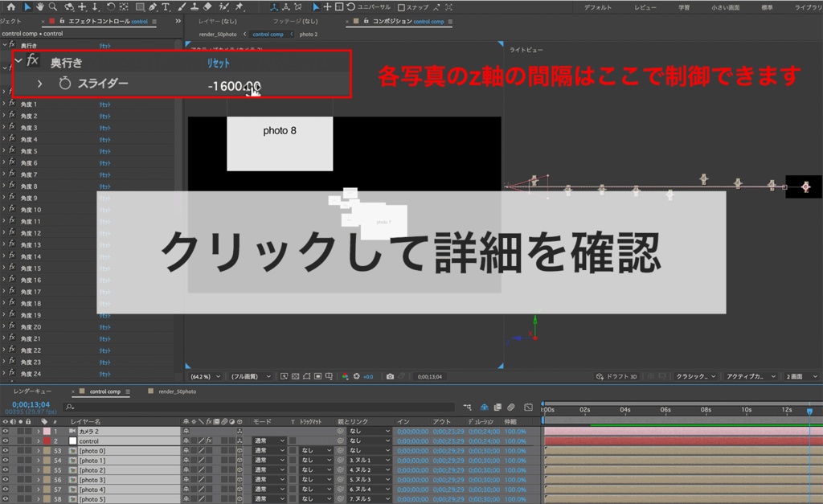This screenshot has width=823, height=504.
Task: Enable ドラフト3D mode
Action: 619,375
